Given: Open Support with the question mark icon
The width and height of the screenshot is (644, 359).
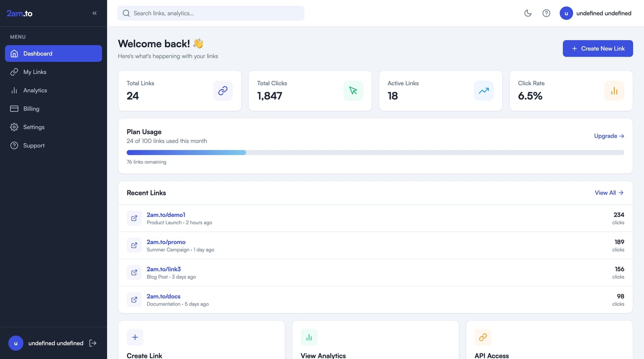Looking at the screenshot, I should [x=14, y=145].
